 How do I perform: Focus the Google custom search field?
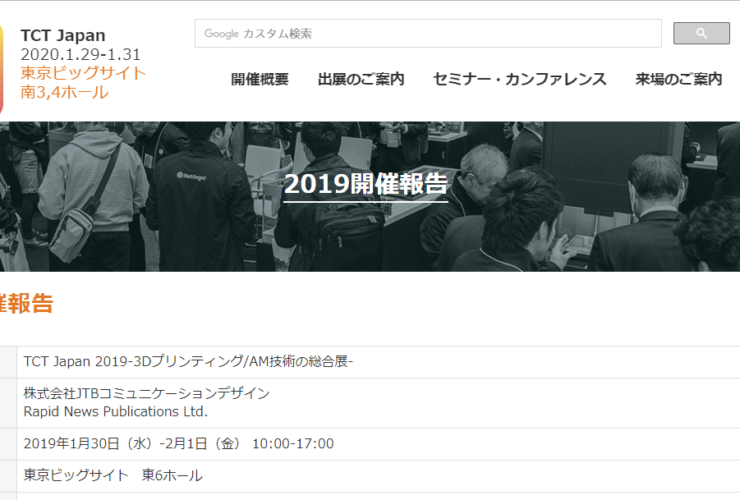(x=428, y=34)
